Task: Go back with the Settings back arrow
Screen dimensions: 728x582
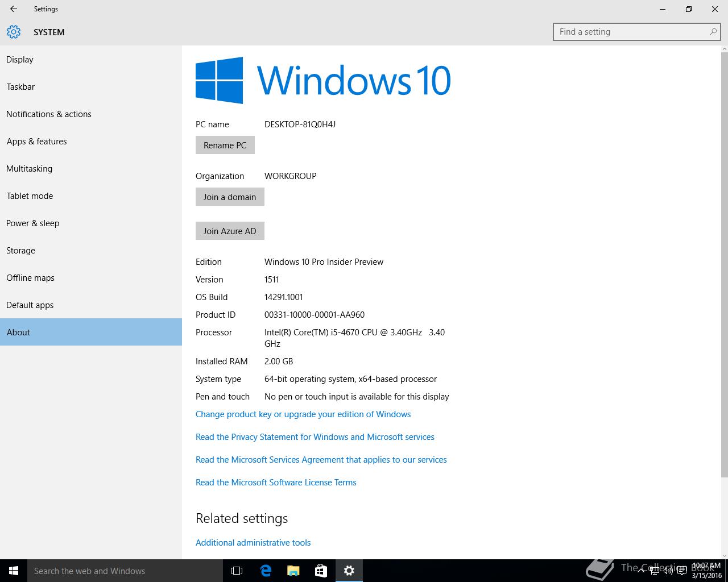Action: click(x=14, y=9)
